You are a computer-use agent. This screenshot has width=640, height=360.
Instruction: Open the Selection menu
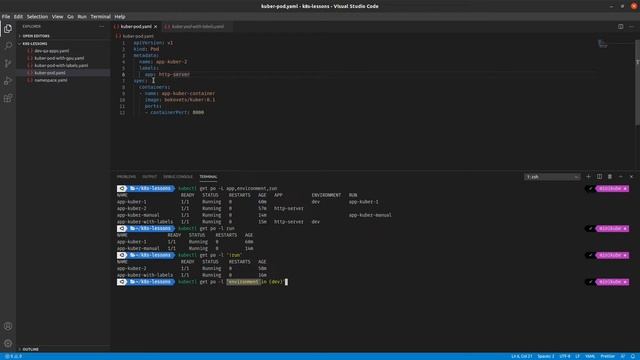click(38, 17)
